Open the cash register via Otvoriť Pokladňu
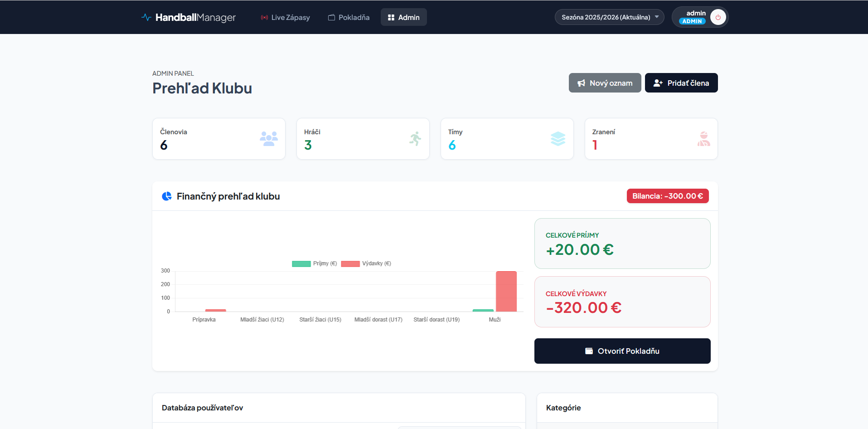Image resolution: width=868 pixels, height=429 pixels. point(622,351)
